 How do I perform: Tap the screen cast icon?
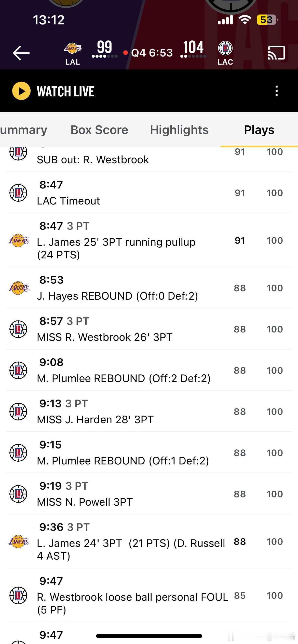(x=276, y=53)
